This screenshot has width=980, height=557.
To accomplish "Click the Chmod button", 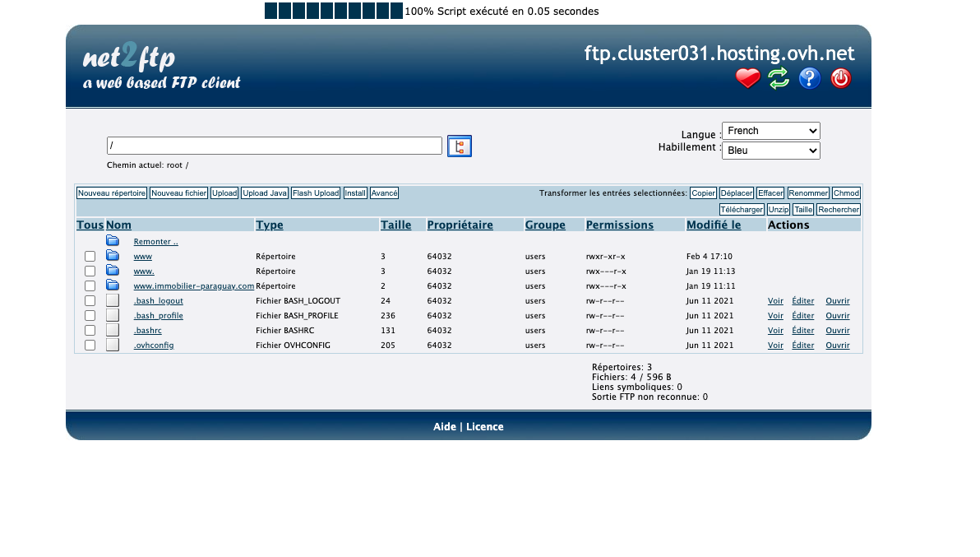I will [846, 193].
